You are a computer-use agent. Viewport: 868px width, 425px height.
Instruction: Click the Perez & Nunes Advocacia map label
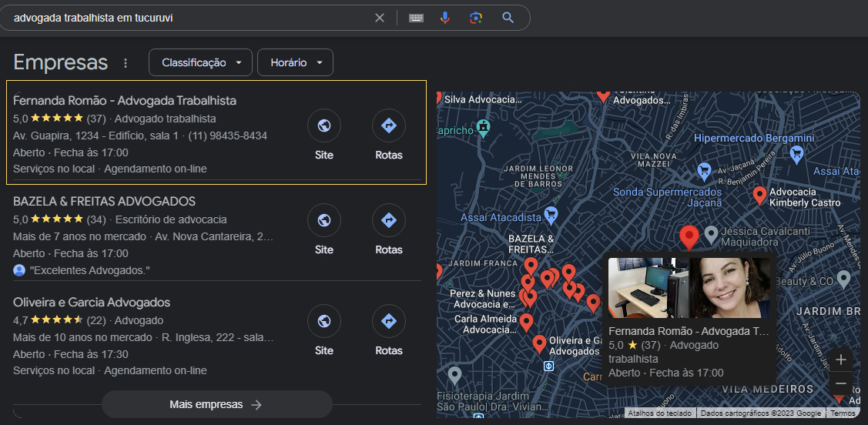[482, 299]
